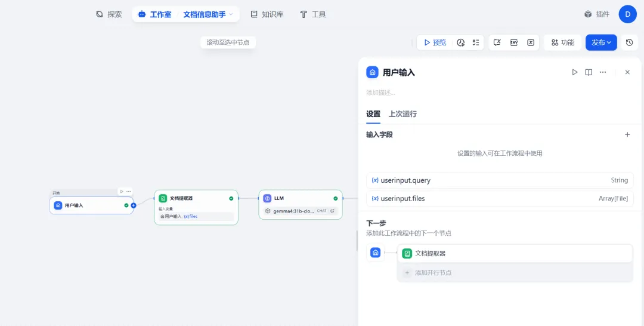Click 文档提取器 in next step list

tap(515, 254)
